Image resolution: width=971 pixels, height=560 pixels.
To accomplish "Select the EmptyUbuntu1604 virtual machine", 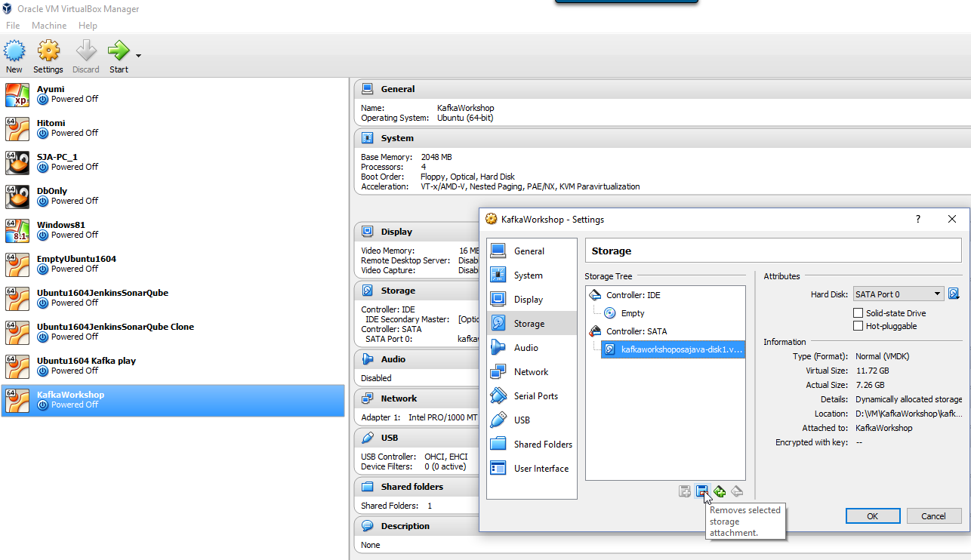I will click(x=173, y=264).
